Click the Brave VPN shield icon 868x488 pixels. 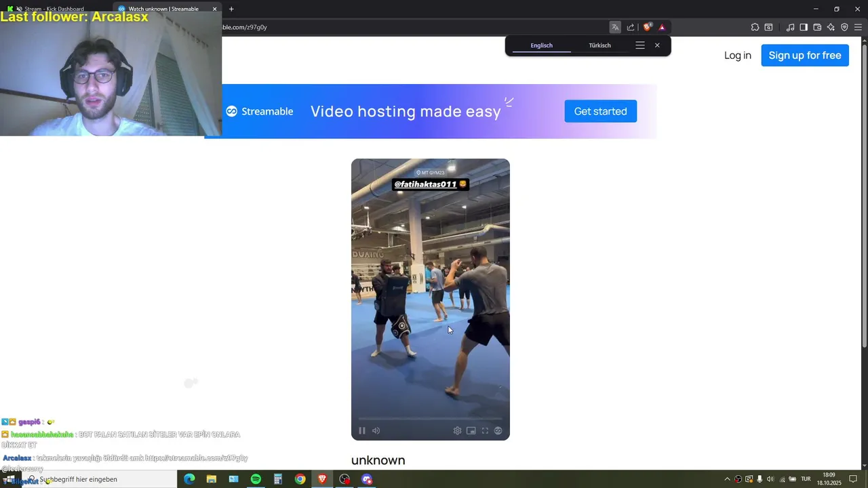[x=844, y=27]
